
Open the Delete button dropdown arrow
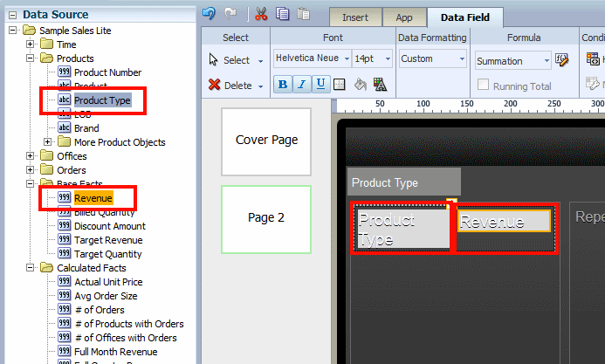click(x=261, y=86)
